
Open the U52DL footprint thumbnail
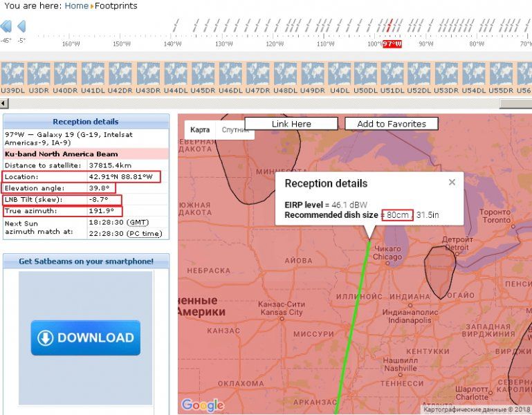tap(419, 74)
